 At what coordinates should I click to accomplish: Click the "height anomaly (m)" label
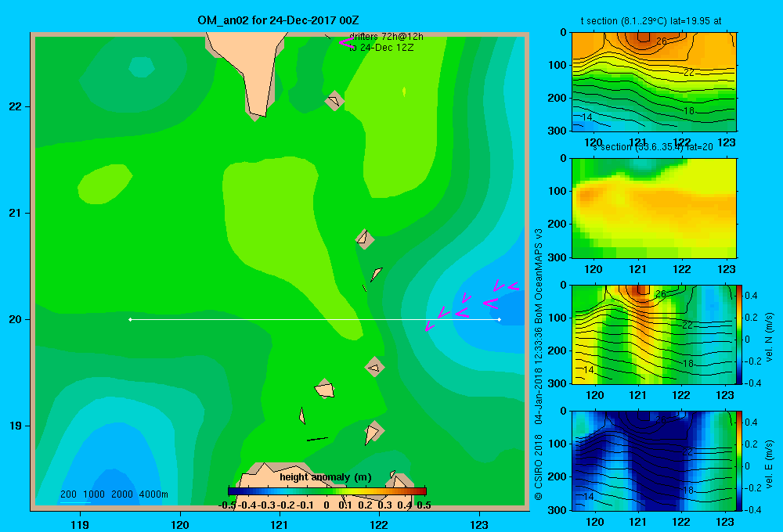(326, 477)
